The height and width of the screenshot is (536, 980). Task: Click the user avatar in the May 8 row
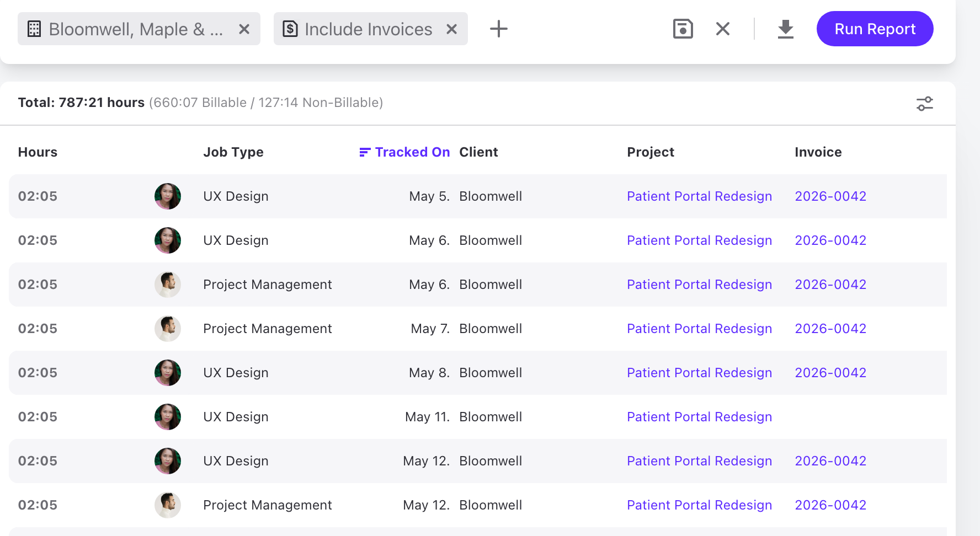coord(168,373)
